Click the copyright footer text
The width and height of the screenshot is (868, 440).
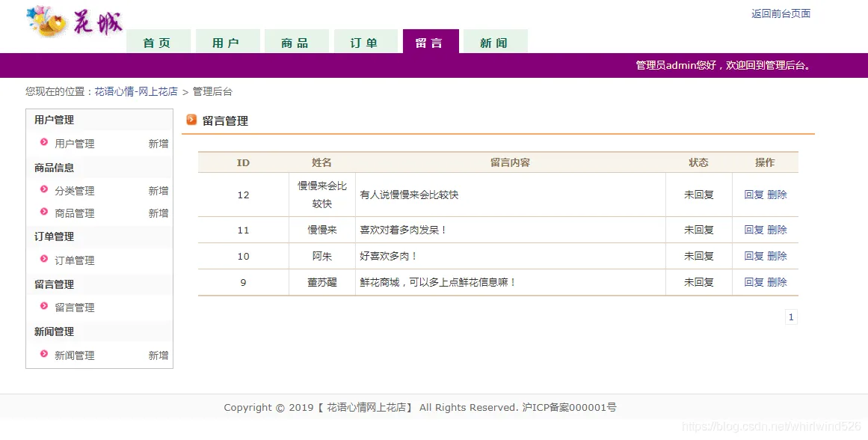pyautogui.click(x=420, y=407)
